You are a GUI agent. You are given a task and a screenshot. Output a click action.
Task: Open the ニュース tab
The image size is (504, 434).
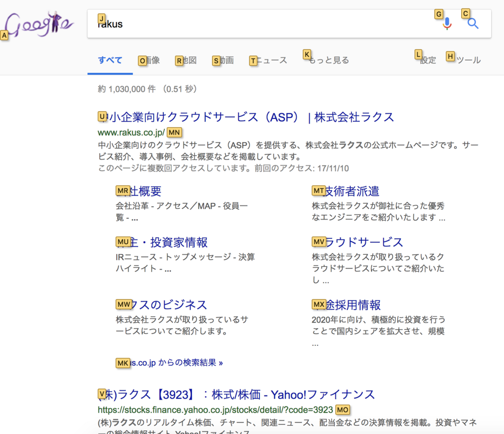tap(269, 60)
